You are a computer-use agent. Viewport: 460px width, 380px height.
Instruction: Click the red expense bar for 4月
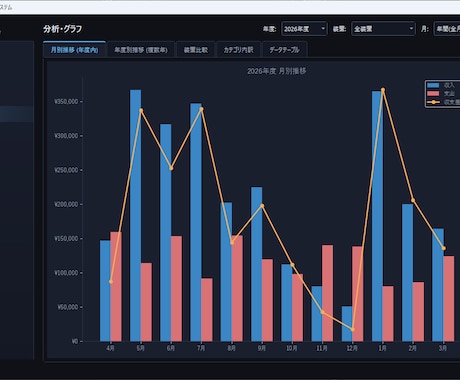116,287
